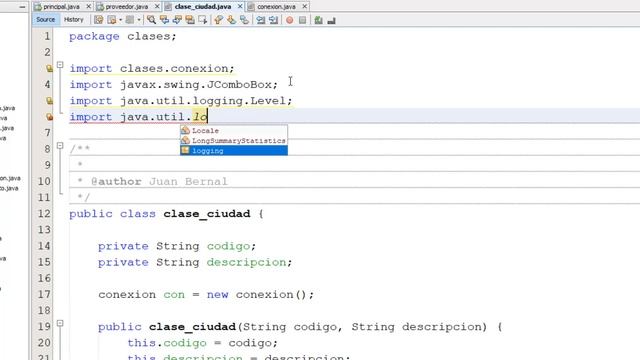Click hint icon on logging.Level import line
The height and width of the screenshot is (360, 640).
[x=49, y=101]
